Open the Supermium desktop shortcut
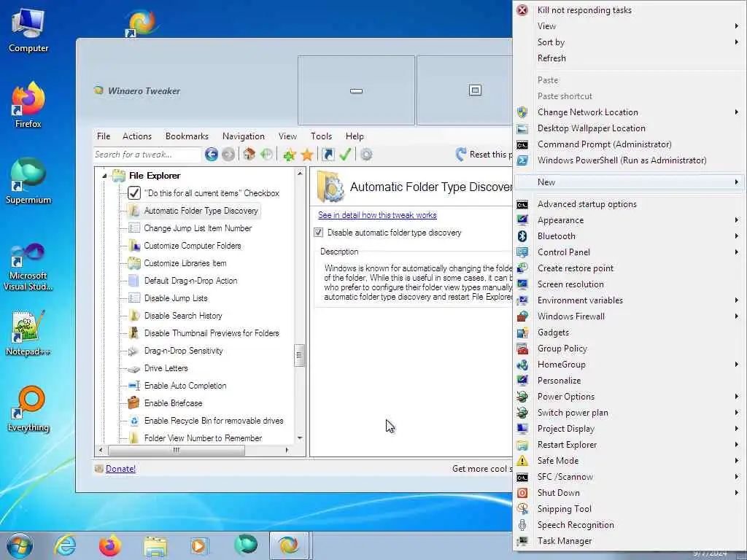747x560 pixels. click(28, 181)
